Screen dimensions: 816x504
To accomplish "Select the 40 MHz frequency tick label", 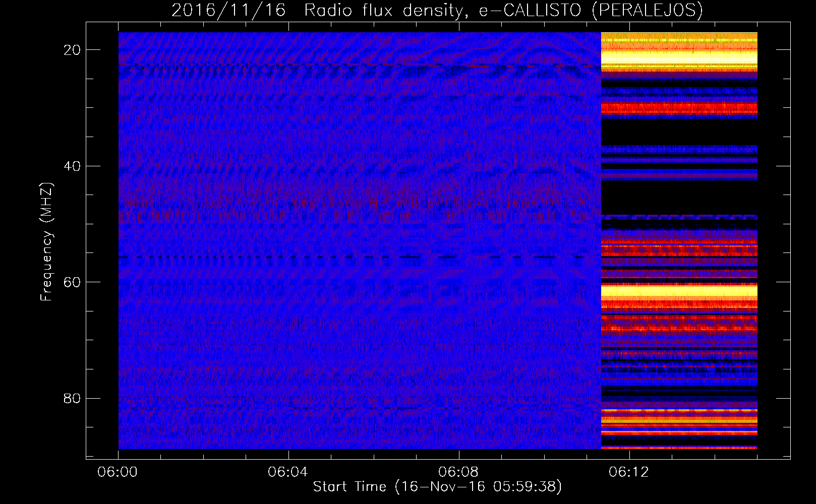I will (73, 166).
